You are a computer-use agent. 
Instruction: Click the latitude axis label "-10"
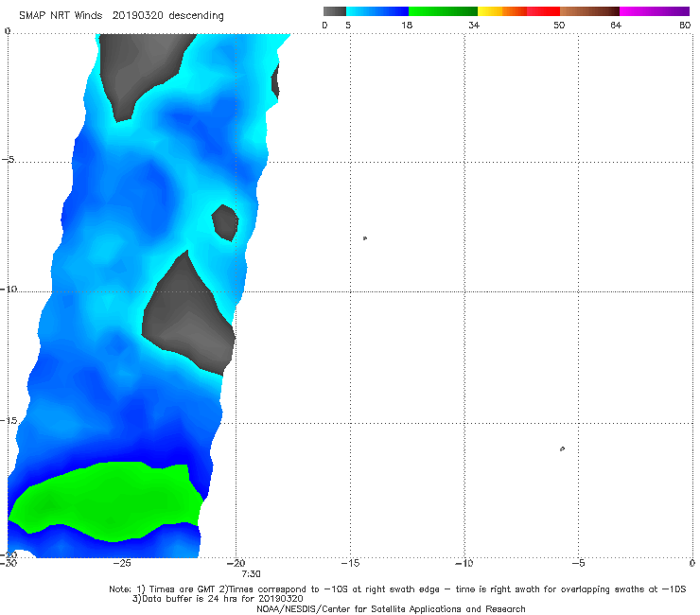9,289
